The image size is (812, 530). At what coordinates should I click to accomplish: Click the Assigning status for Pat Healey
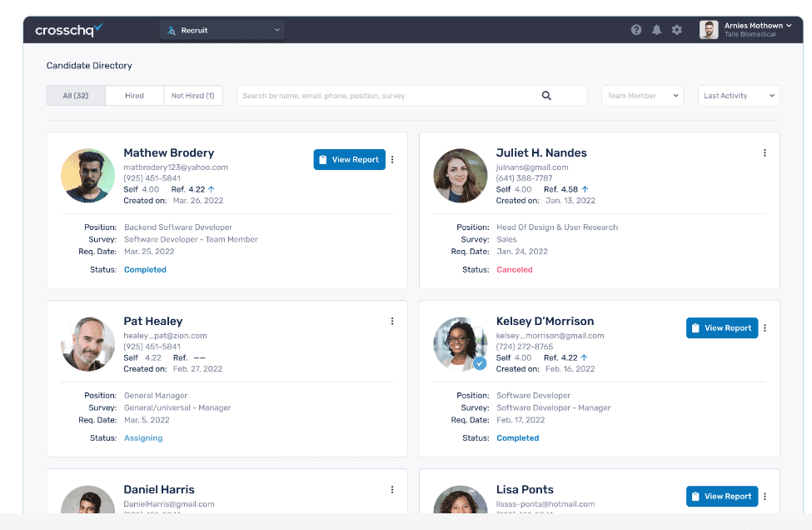tap(143, 437)
